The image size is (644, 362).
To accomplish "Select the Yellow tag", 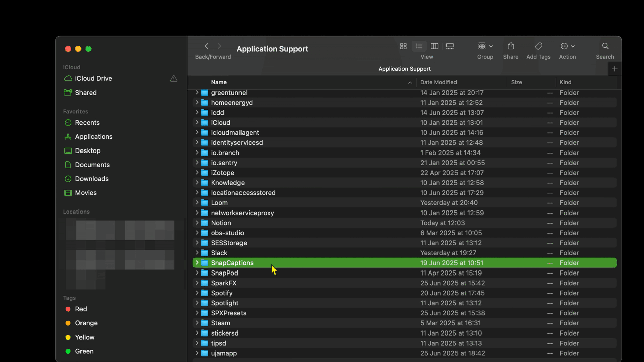I will (x=85, y=337).
